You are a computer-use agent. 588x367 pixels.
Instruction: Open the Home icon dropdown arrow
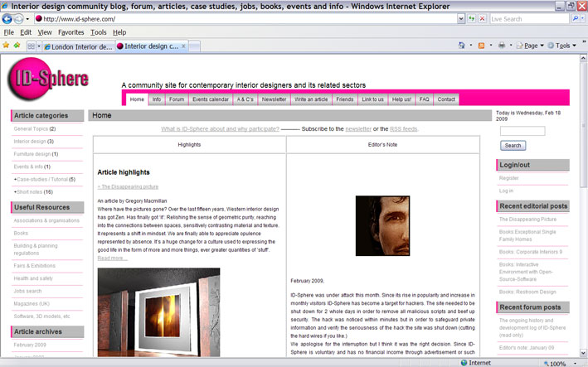(x=470, y=46)
